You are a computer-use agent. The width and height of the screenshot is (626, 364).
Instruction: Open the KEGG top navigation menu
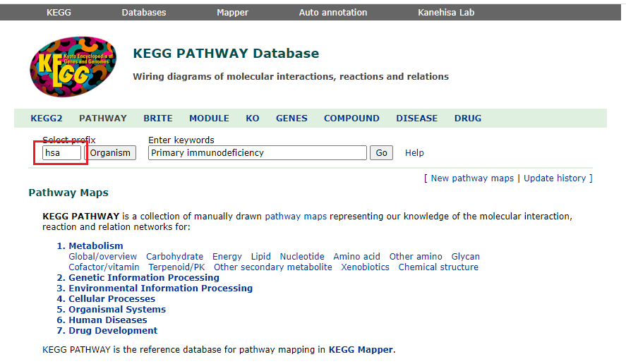(59, 13)
